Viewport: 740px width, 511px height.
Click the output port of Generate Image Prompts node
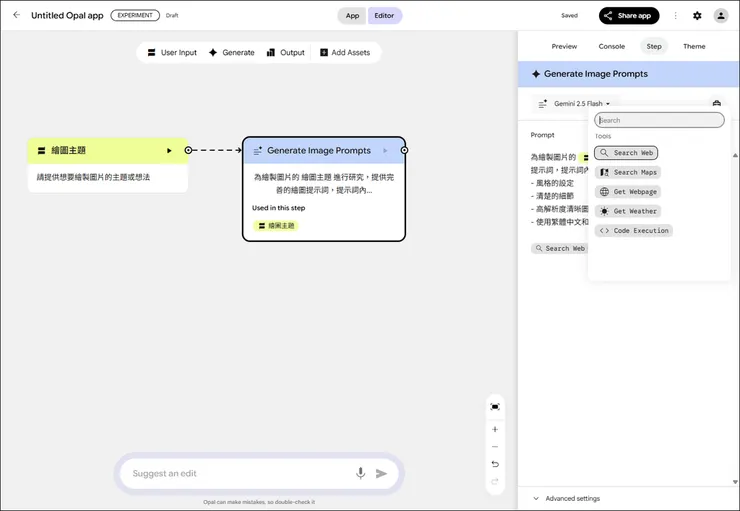[x=404, y=150]
